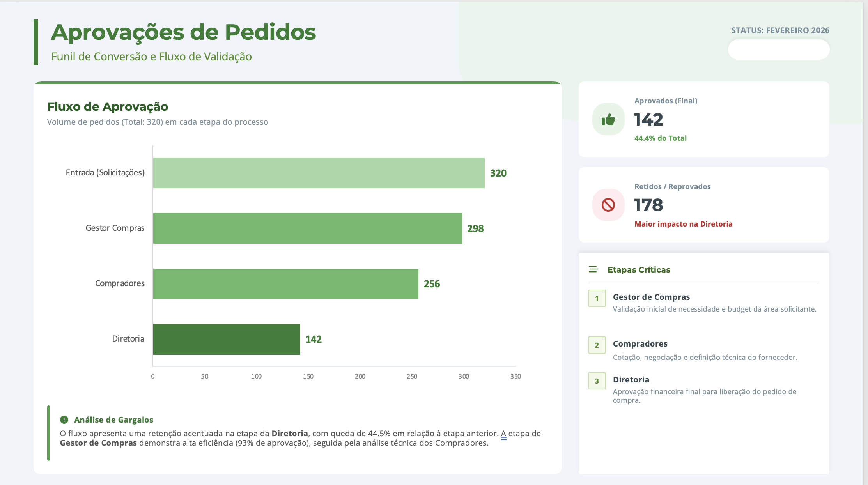Click the Diretoria step title in Etapas Críticas

631,379
